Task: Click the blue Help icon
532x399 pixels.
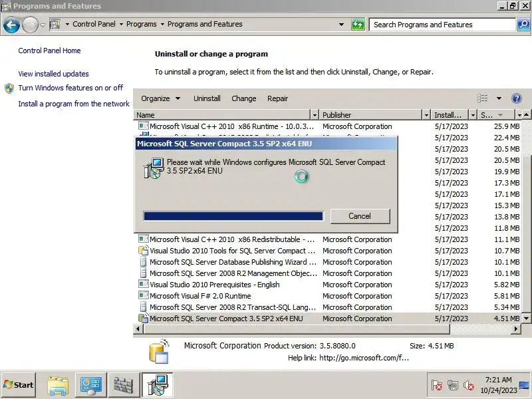Action: point(517,98)
